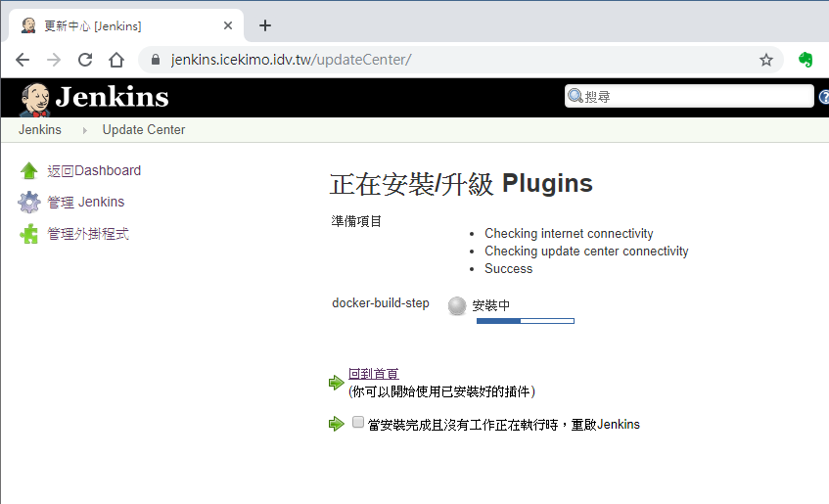829x504 pixels.
Task: Open 返回Dashboard sidebar link
Action: [94, 171]
